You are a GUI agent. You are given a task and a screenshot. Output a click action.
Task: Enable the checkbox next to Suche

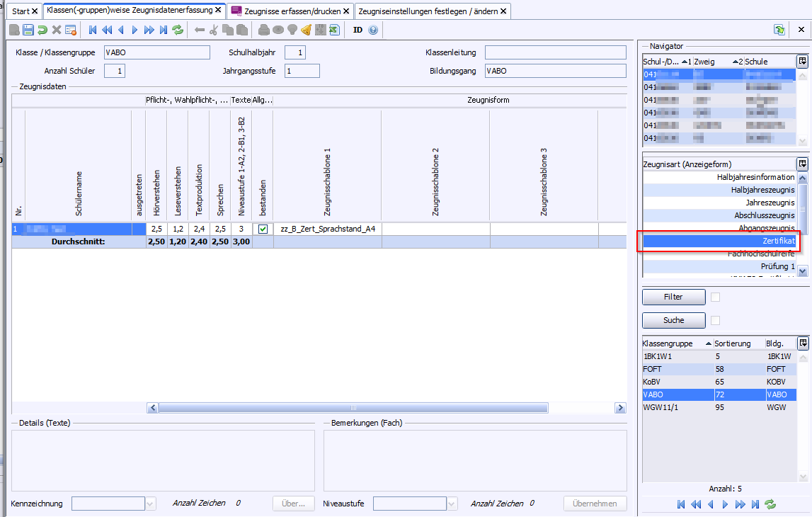(x=716, y=320)
